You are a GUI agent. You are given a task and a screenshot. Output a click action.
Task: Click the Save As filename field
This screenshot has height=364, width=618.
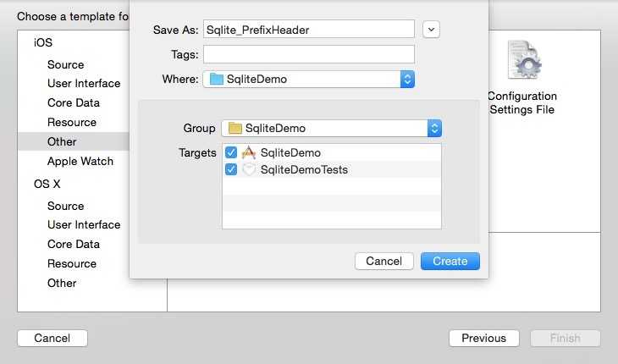point(309,30)
